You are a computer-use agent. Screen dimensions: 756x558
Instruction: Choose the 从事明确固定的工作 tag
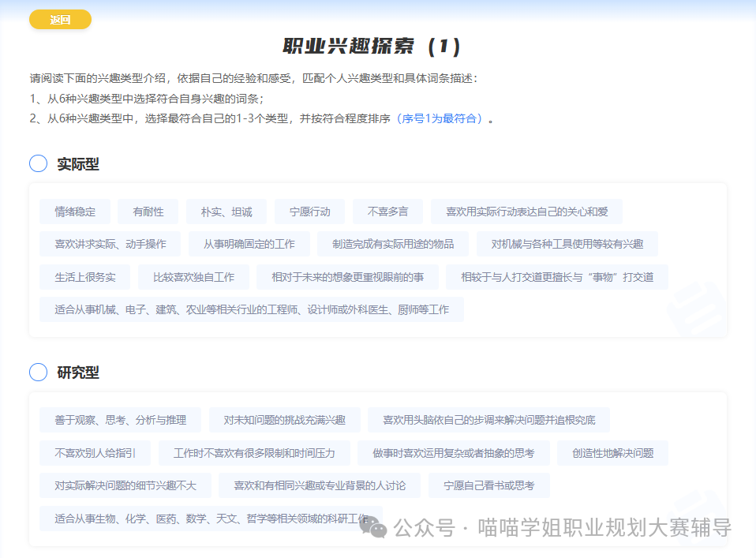click(249, 244)
